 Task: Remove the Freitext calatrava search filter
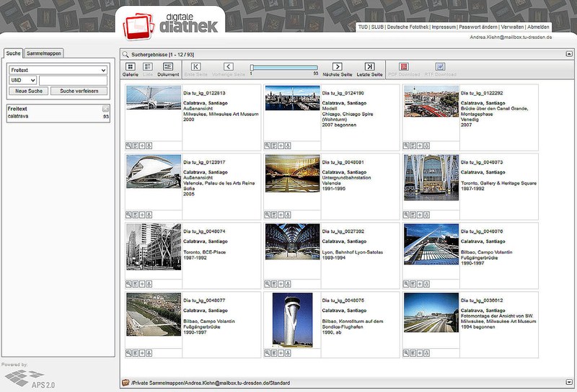click(106, 109)
